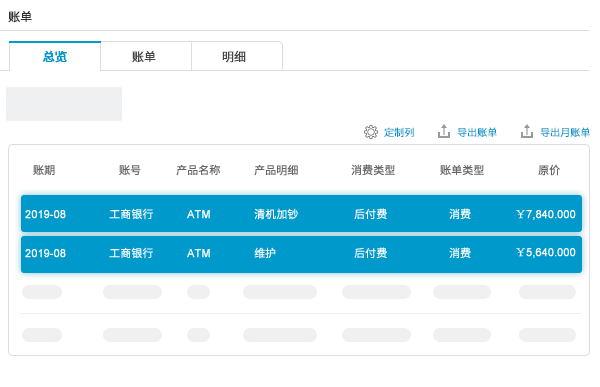Select the 清机加钞 billing row
Image resolution: width=600 pixels, height=387 pixels.
click(x=301, y=214)
